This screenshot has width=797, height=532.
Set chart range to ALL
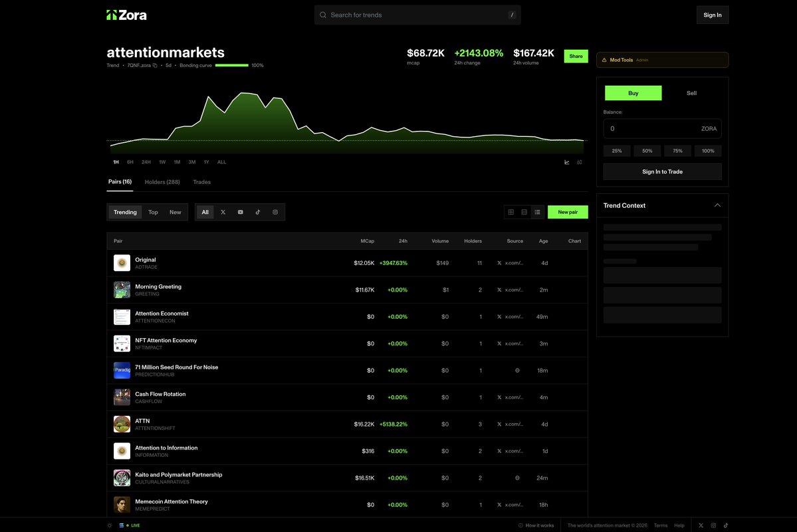[x=221, y=163]
